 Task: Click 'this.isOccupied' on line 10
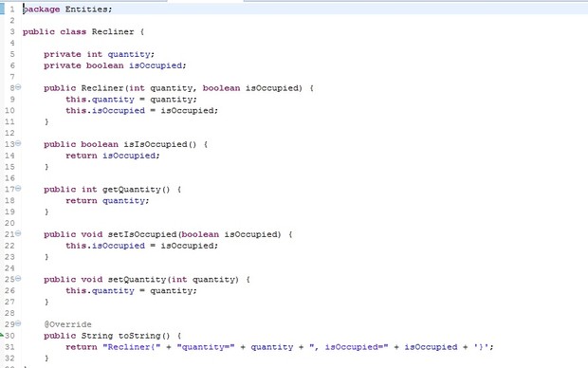point(105,111)
